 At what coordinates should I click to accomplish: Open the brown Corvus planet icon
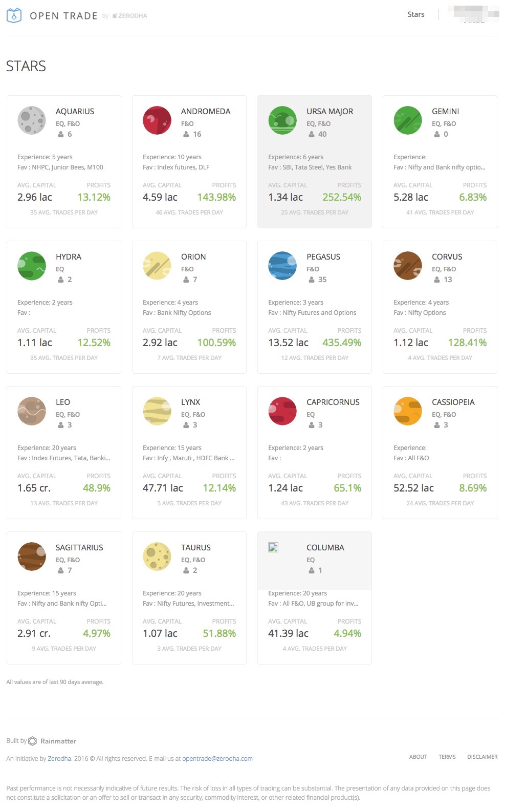[408, 266]
